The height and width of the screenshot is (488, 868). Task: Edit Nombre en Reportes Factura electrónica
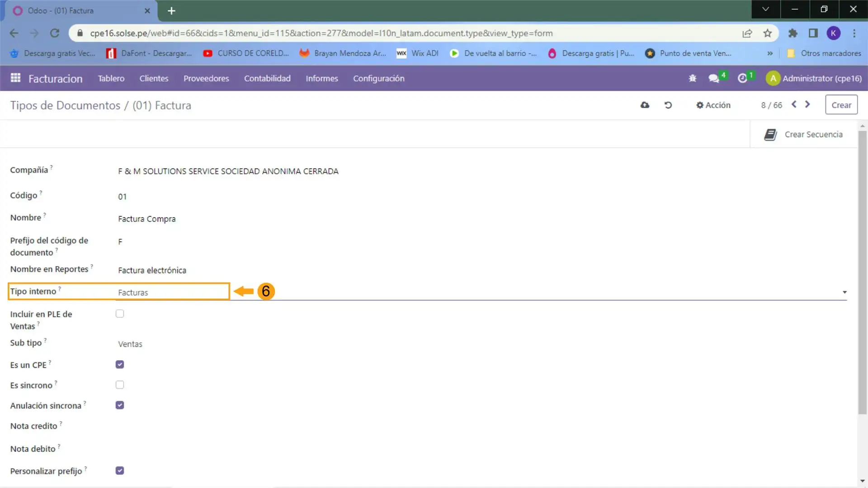click(152, 270)
